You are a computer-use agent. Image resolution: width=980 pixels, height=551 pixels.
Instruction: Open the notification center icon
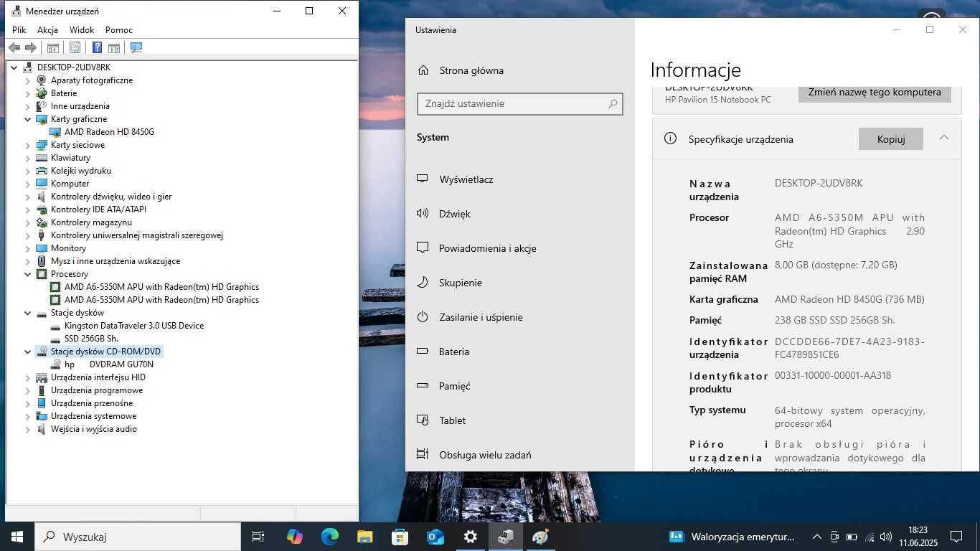[x=956, y=537]
